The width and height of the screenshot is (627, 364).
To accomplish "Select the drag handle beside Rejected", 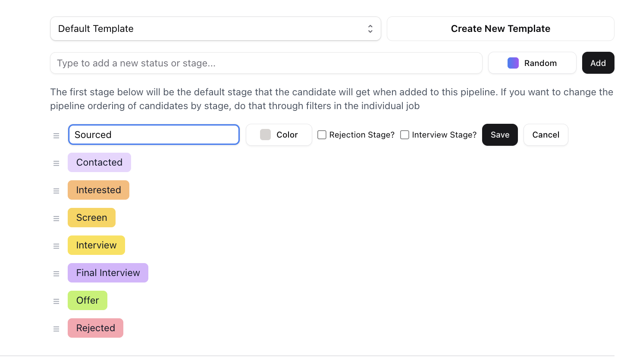I will [x=56, y=329].
